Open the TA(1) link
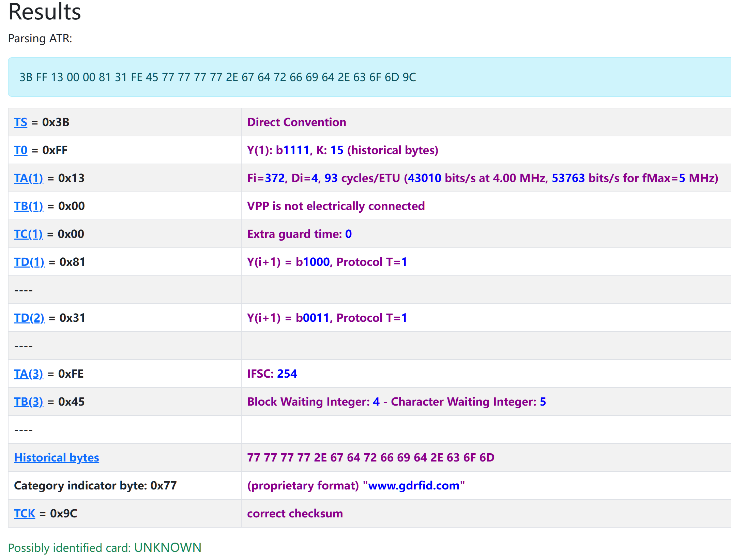The height and width of the screenshot is (560, 731). pyautogui.click(x=29, y=178)
